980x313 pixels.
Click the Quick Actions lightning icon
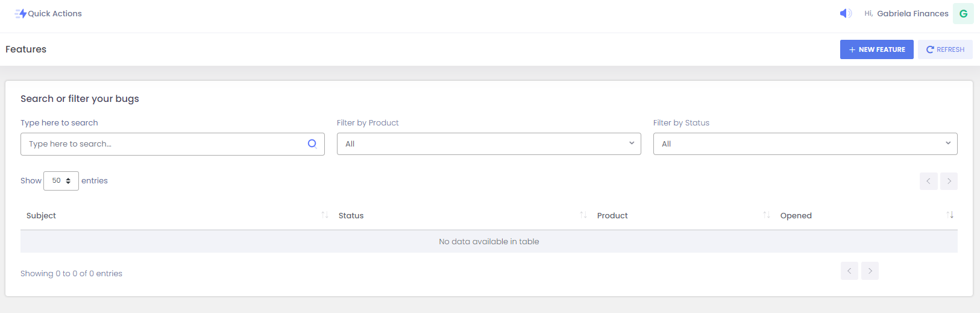coord(20,13)
